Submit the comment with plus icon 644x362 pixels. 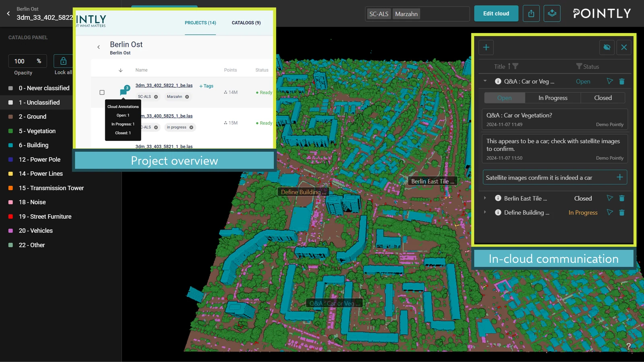pos(620,177)
